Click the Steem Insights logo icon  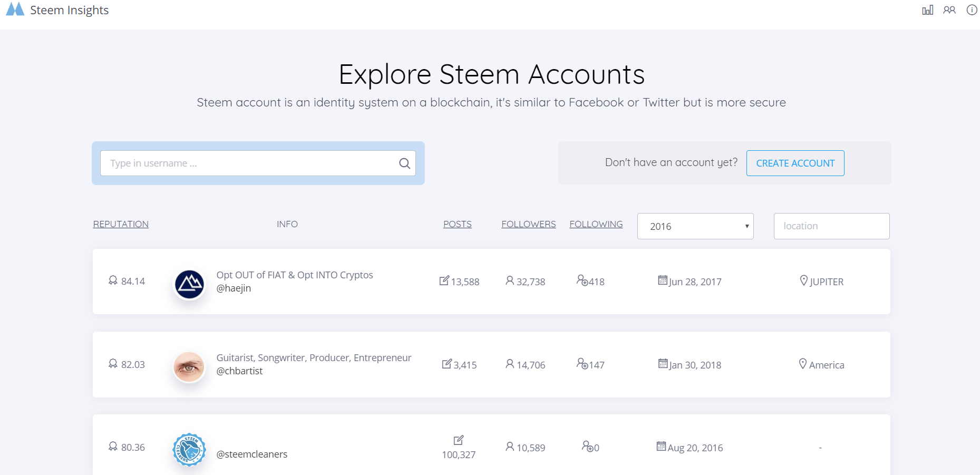click(x=15, y=9)
